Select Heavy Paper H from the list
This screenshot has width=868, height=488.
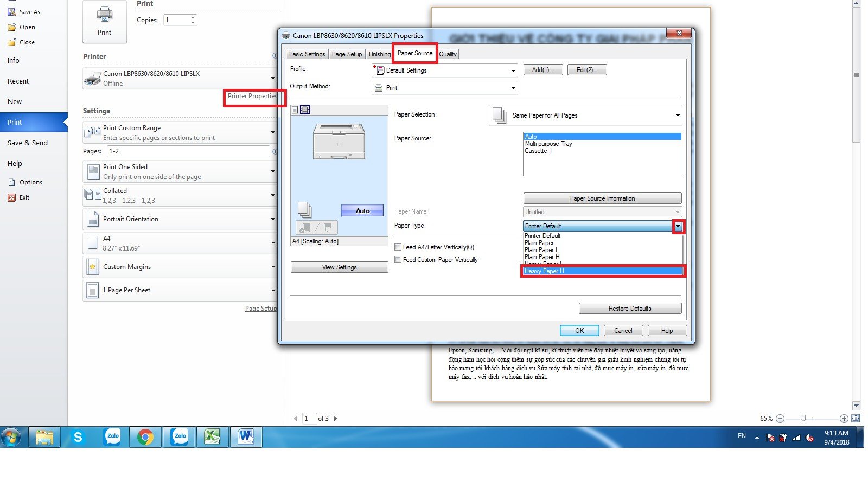[x=601, y=271]
